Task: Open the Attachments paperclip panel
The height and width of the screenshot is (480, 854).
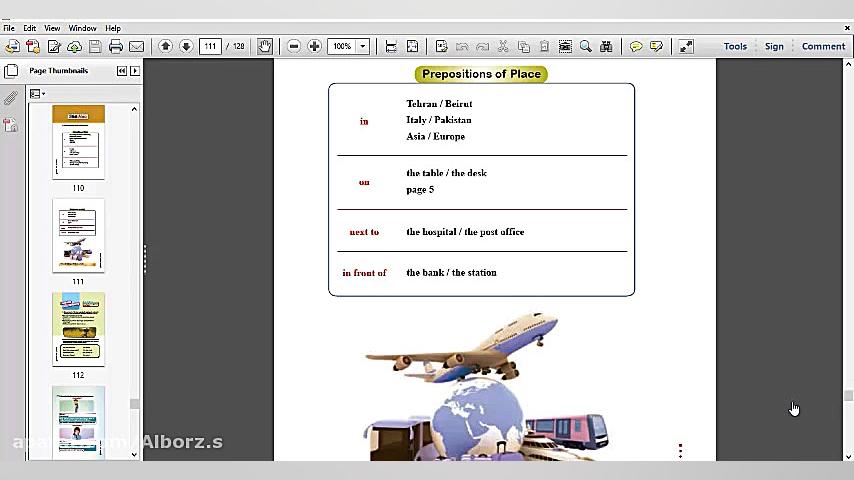Action: point(10,98)
